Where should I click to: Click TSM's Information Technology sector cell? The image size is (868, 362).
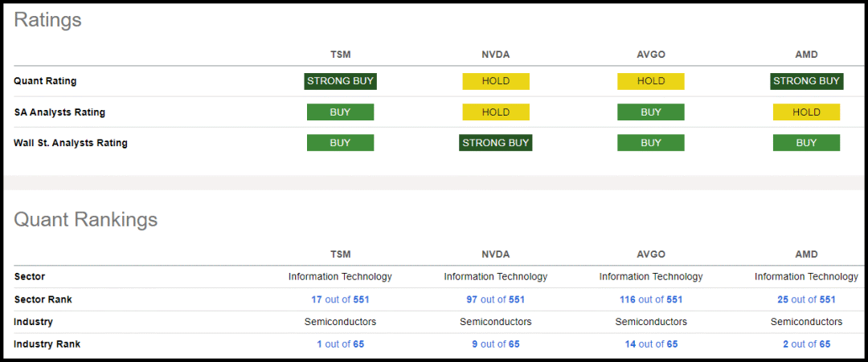coord(341,276)
